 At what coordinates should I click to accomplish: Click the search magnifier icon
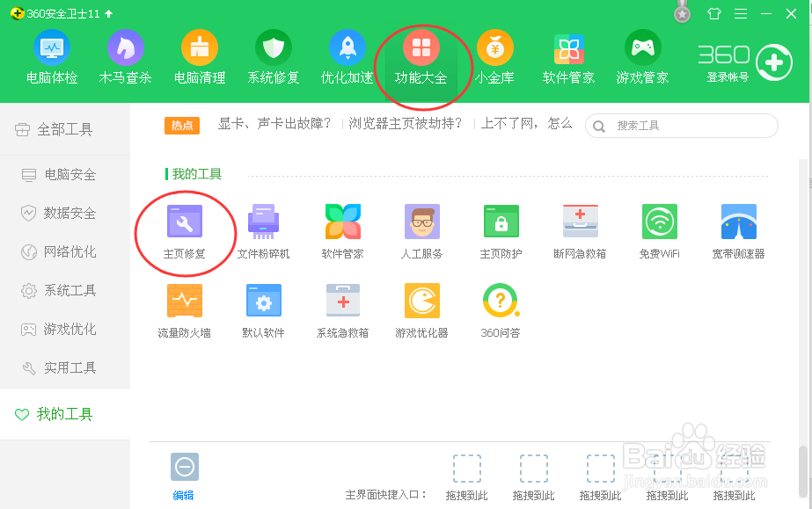[598, 127]
